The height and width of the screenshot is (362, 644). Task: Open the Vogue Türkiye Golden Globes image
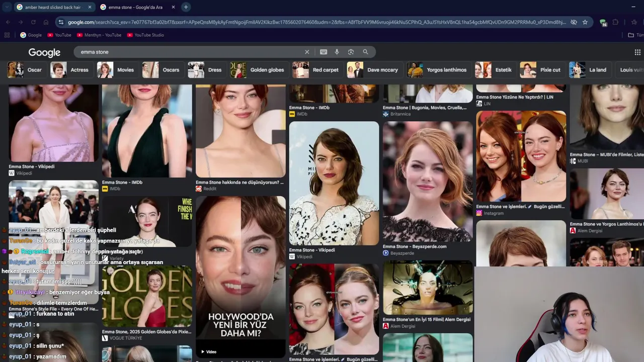(147, 296)
